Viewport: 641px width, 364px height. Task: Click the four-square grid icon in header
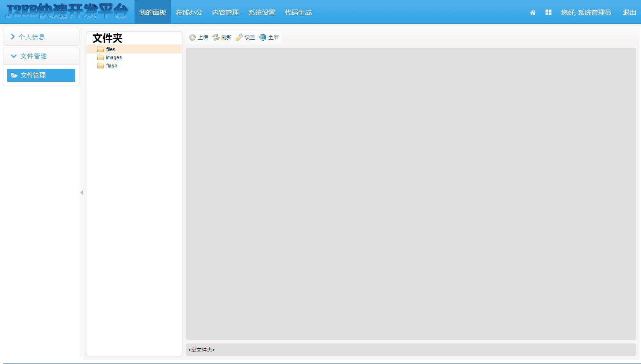(x=548, y=12)
